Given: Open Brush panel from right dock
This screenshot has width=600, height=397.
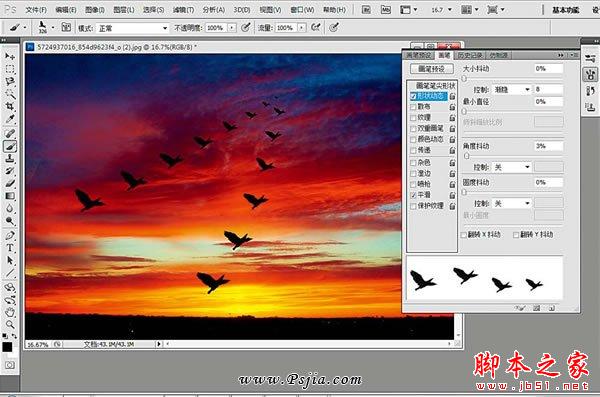Looking at the screenshot, I should coord(590,74).
